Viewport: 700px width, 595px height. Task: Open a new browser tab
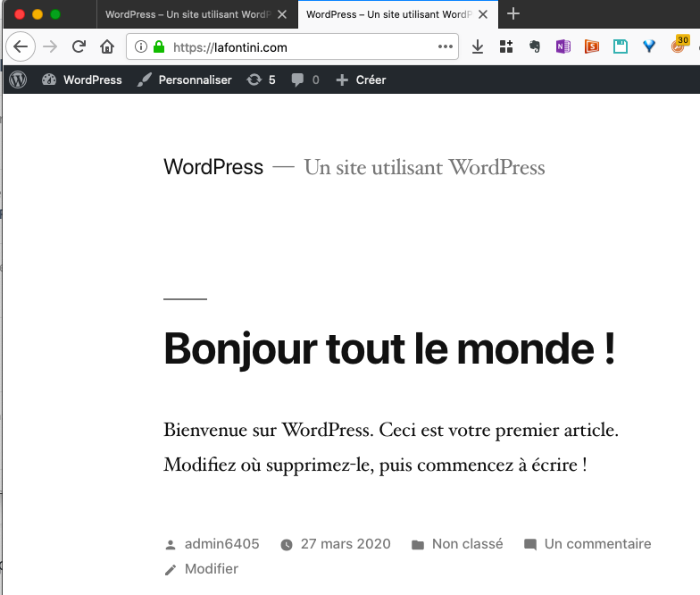(513, 14)
